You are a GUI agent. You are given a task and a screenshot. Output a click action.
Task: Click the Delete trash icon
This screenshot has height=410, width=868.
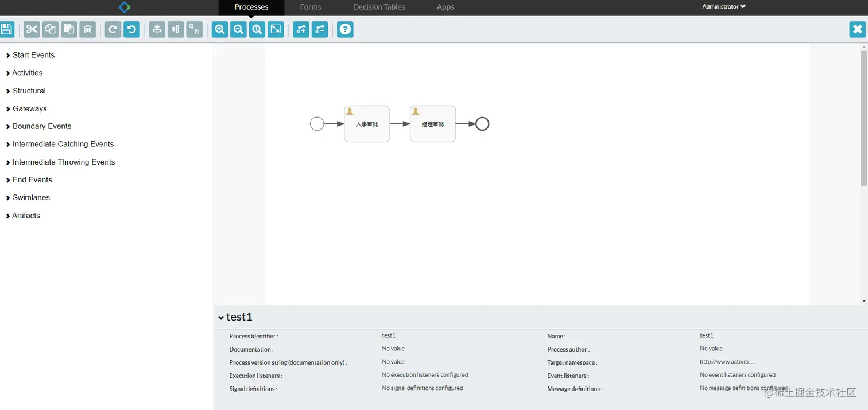87,29
